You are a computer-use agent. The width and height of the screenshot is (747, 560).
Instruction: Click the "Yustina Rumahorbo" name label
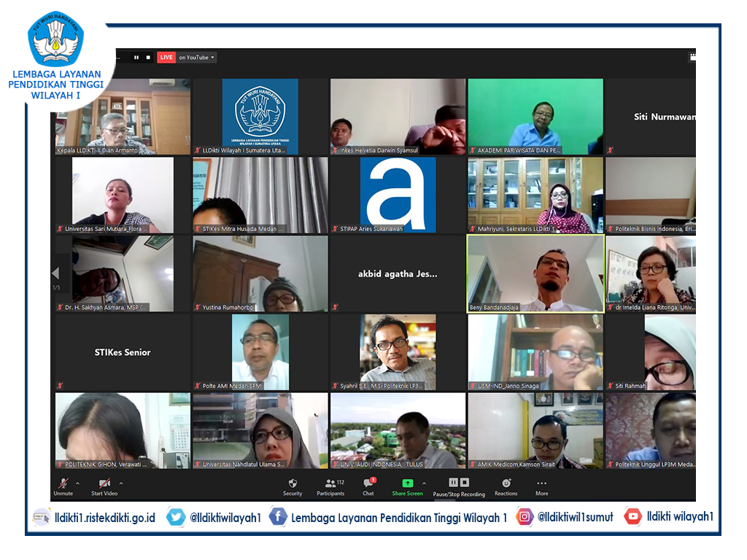pos(228,308)
